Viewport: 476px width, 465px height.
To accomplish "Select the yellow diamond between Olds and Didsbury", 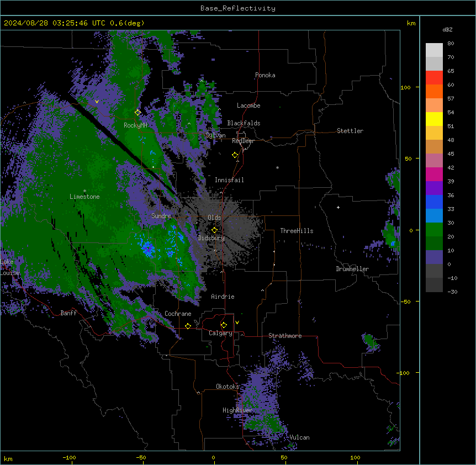I will click(x=214, y=230).
